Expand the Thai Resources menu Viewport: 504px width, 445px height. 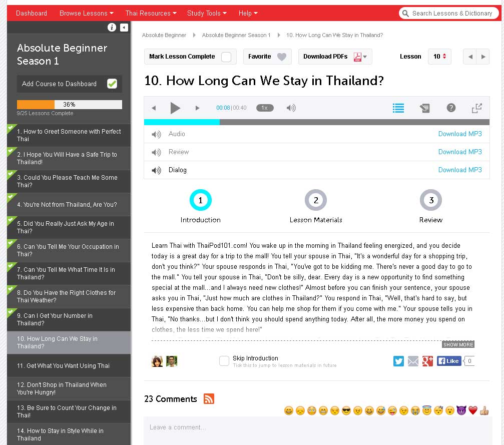tap(151, 13)
